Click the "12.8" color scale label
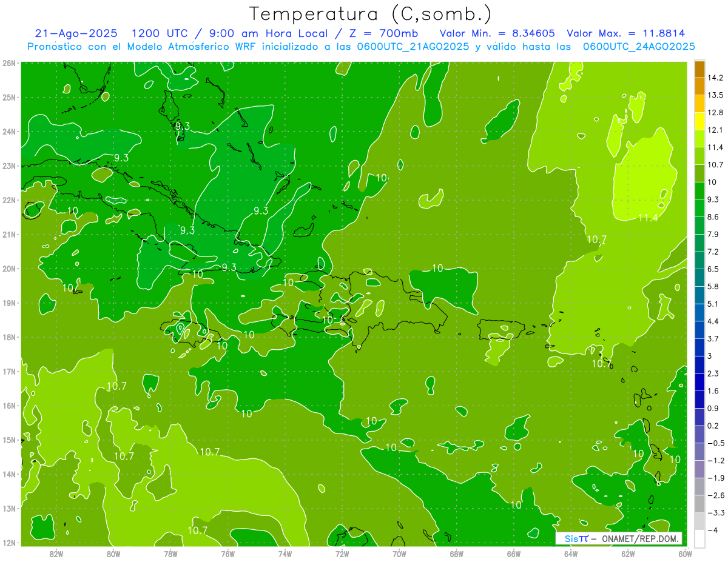 [x=716, y=112]
